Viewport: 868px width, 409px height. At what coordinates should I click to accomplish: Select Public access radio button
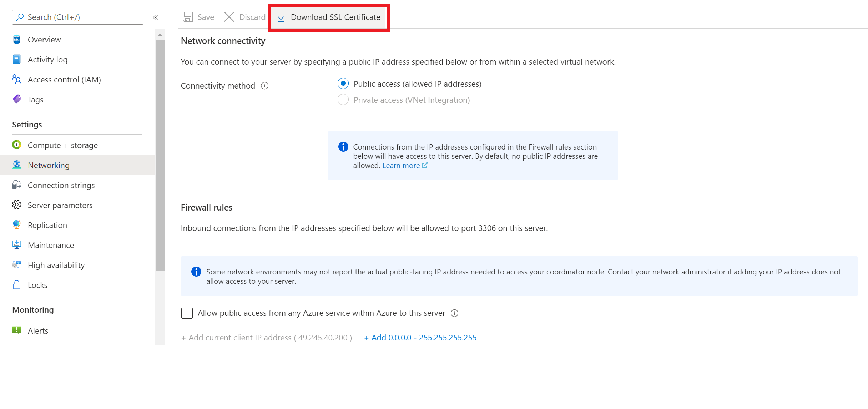[343, 84]
